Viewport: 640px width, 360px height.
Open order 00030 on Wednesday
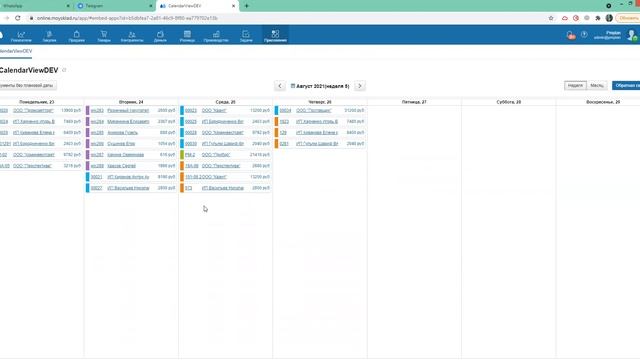click(x=191, y=144)
